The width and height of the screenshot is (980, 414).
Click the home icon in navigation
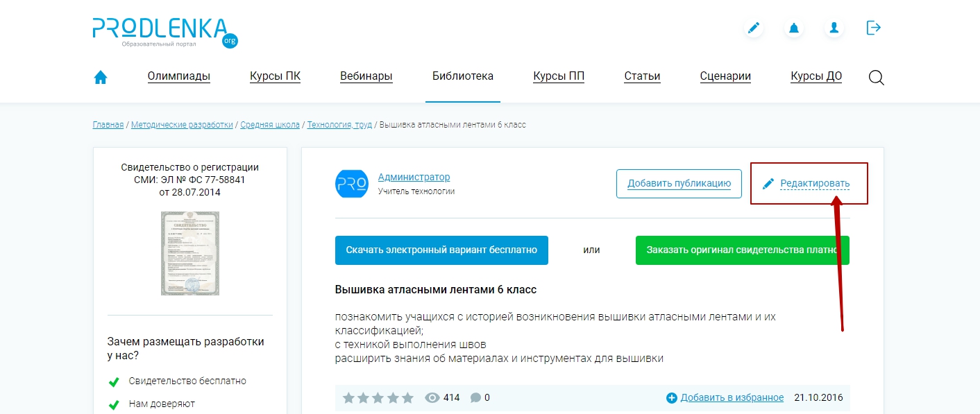[x=101, y=78]
